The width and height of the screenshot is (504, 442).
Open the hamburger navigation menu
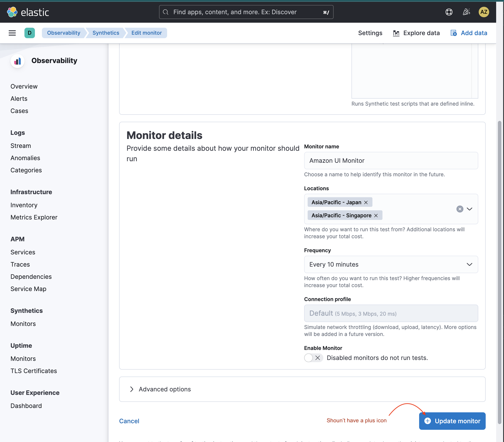pyautogui.click(x=12, y=33)
